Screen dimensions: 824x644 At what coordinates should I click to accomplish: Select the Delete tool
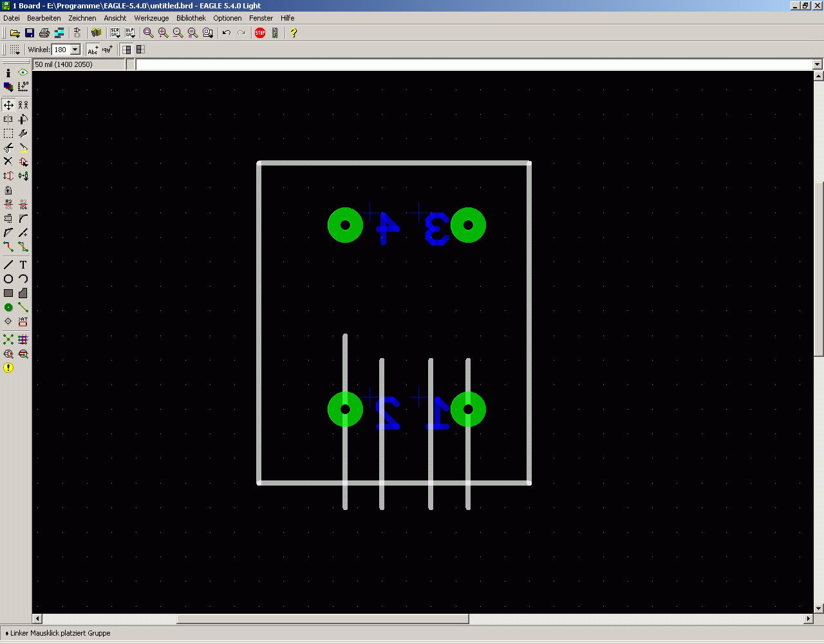tap(8, 162)
